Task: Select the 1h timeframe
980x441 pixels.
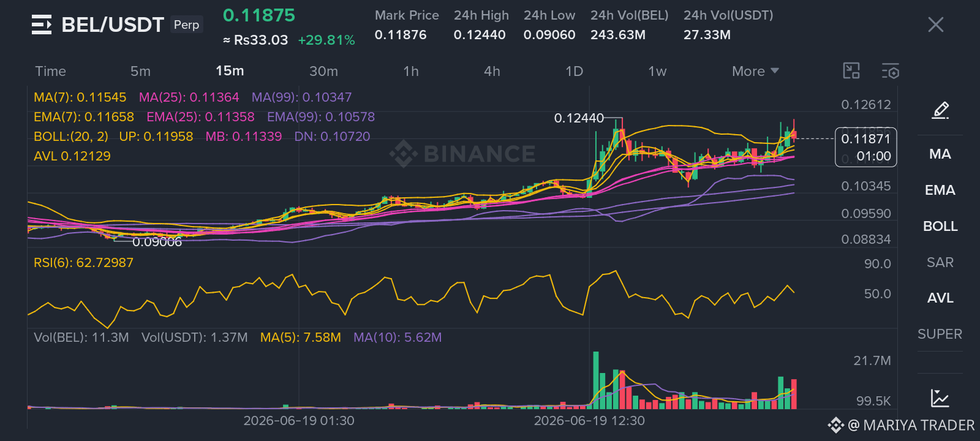Action: [x=411, y=71]
